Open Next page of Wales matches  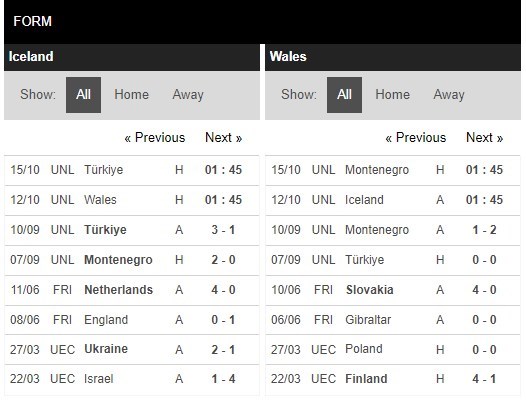pos(484,138)
